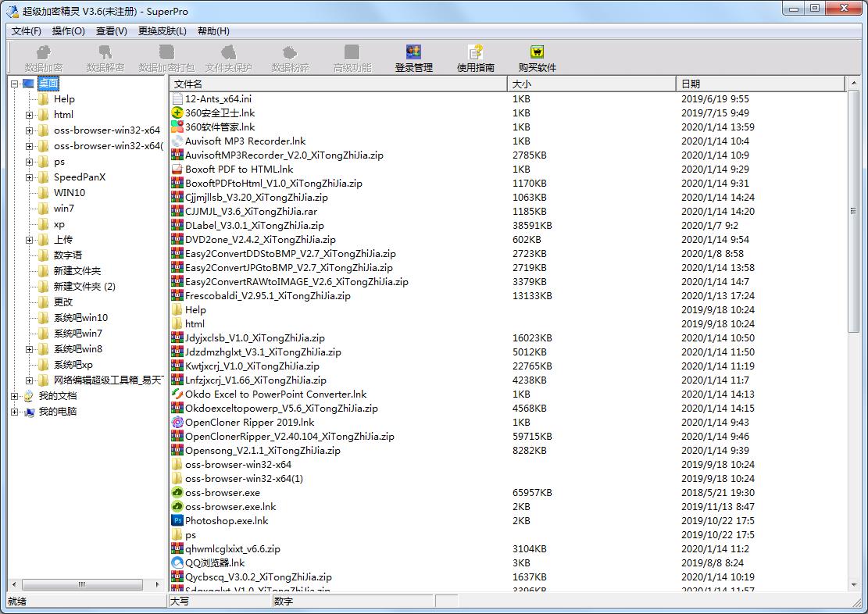Viewport: 868px width, 614px height.
Task: Click the 12-Ants_x64.ini file icon
Action: click(x=177, y=99)
